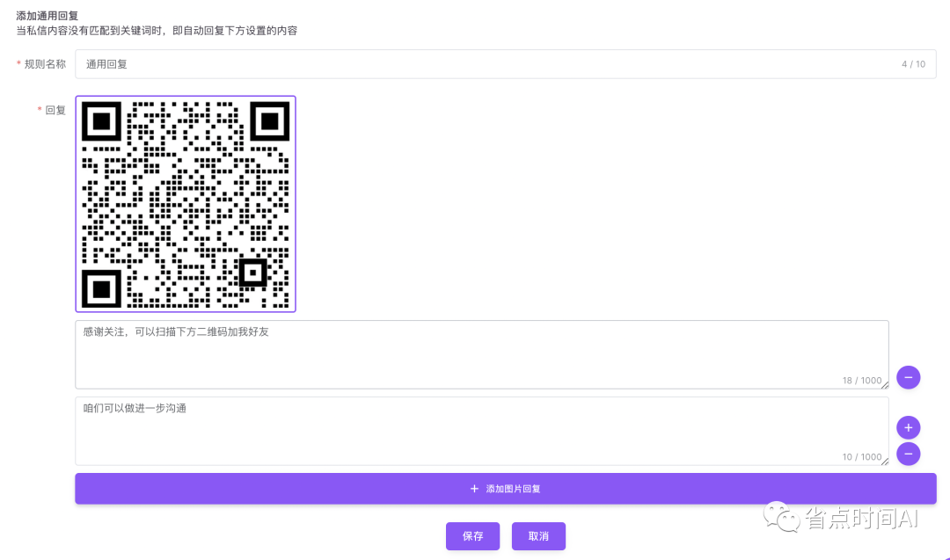This screenshot has width=950, height=560.
Task: Click into the reply text box reading 咱们可以做进一步沟通
Action: (482, 431)
